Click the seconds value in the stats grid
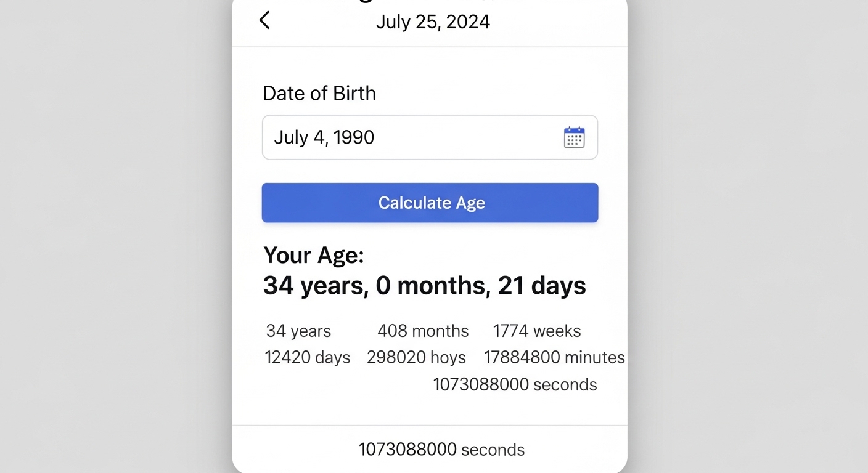Image resolution: width=868 pixels, height=473 pixels. (515, 385)
